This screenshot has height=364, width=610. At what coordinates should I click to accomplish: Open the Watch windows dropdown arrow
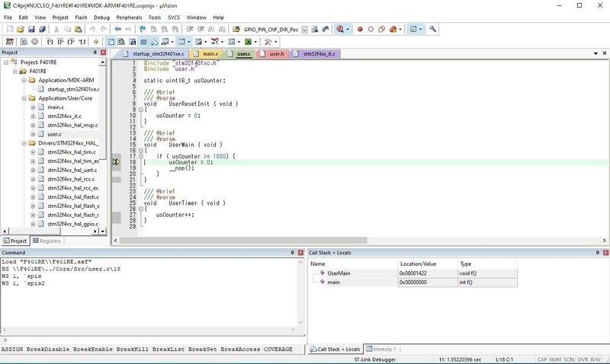tap(172, 42)
